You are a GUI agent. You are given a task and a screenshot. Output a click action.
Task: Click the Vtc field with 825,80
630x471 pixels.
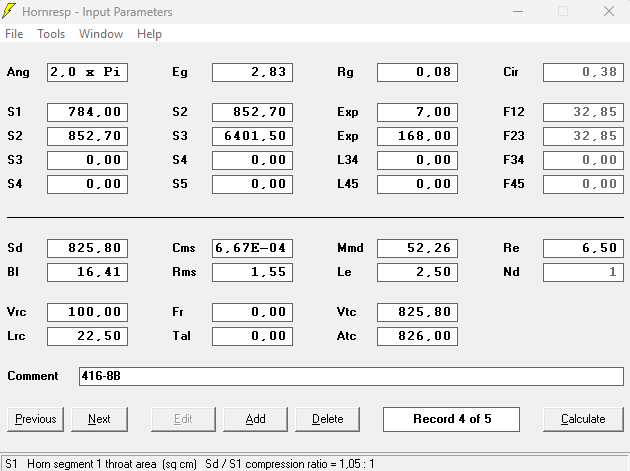[x=417, y=312]
